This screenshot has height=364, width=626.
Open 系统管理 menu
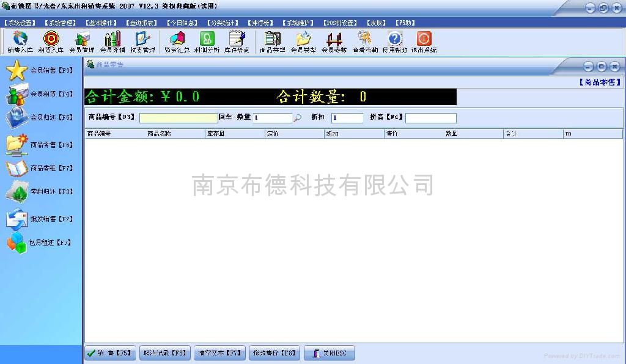61,23
